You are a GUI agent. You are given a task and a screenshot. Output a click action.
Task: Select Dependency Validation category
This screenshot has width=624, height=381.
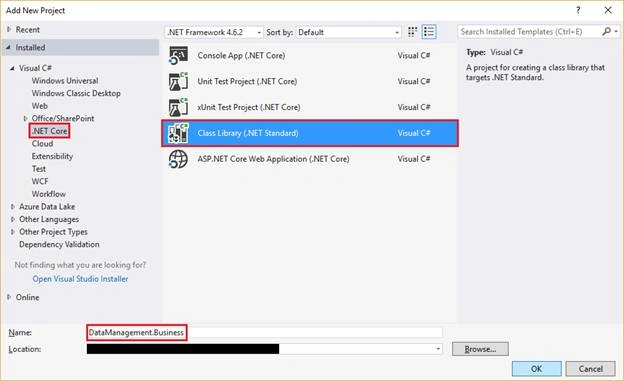point(59,244)
